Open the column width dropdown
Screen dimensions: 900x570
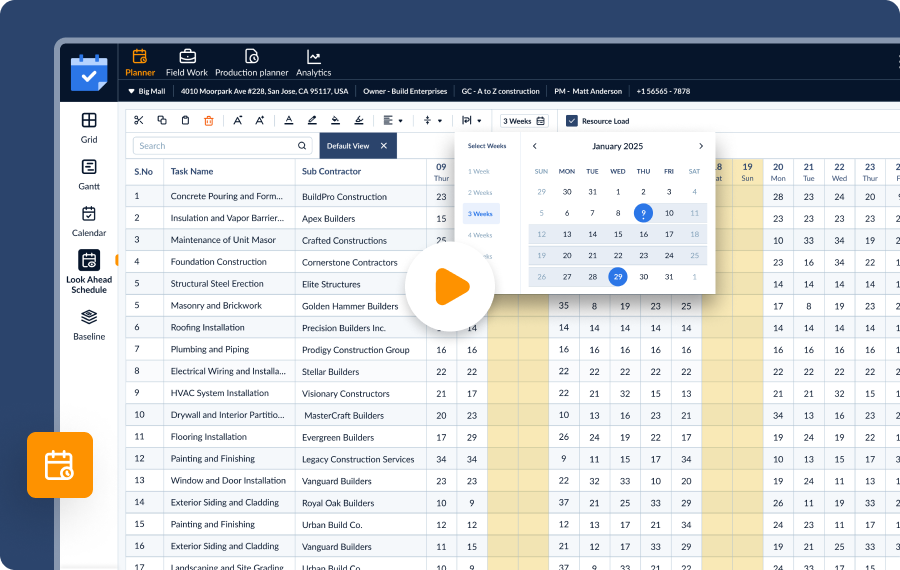click(471, 121)
